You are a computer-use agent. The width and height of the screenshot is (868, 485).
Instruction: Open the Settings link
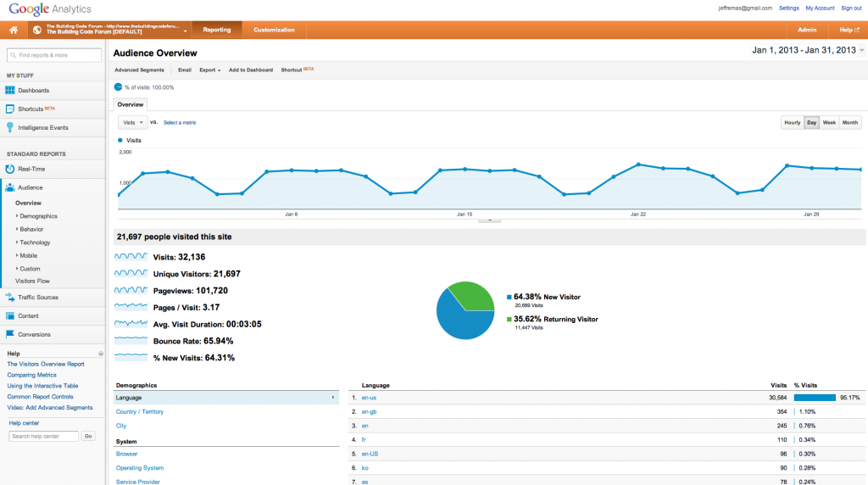789,8
